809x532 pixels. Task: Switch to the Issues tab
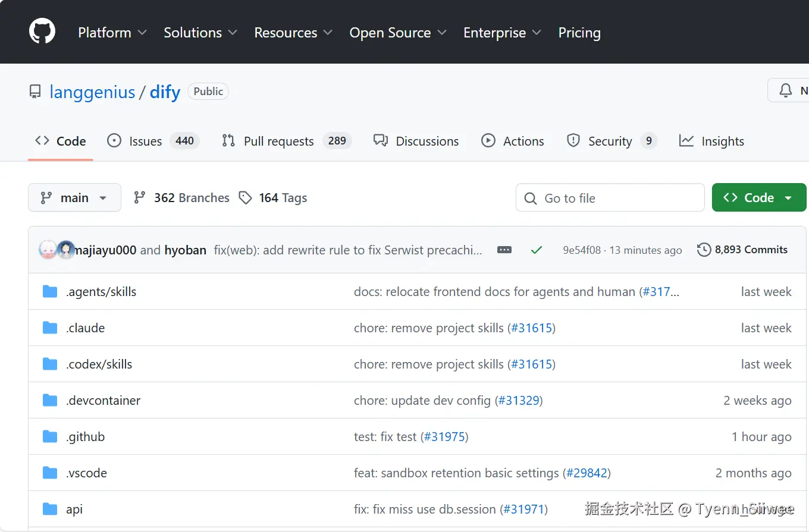click(153, 141)
